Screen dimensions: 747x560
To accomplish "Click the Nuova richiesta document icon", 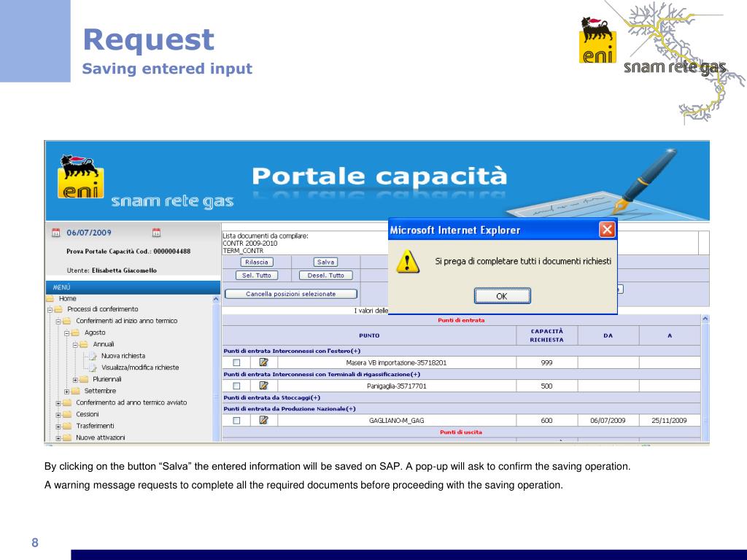I will click(93, 356).
